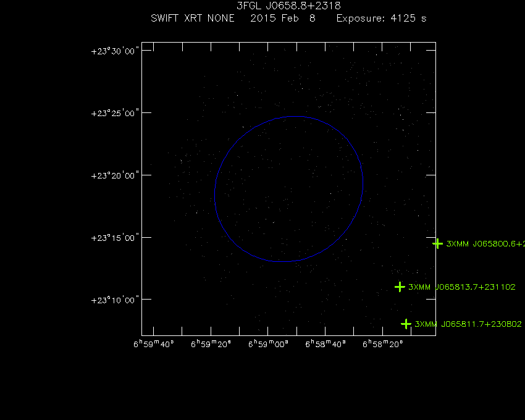Click the 3XMM J065800.6+ source label
This screenshot has height=420, width=525.
(485, 244)
